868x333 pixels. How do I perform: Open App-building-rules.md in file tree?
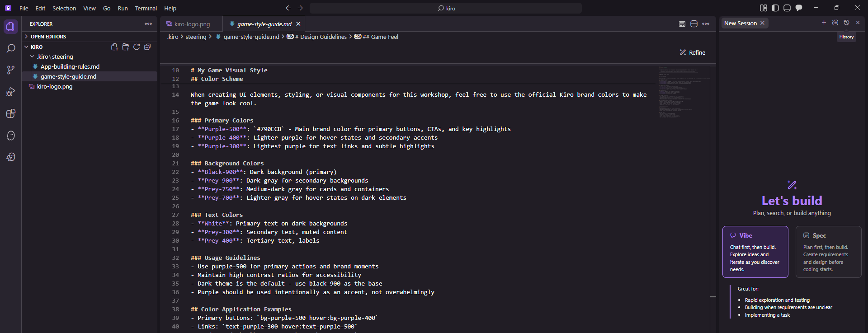(x=90, y=66)
